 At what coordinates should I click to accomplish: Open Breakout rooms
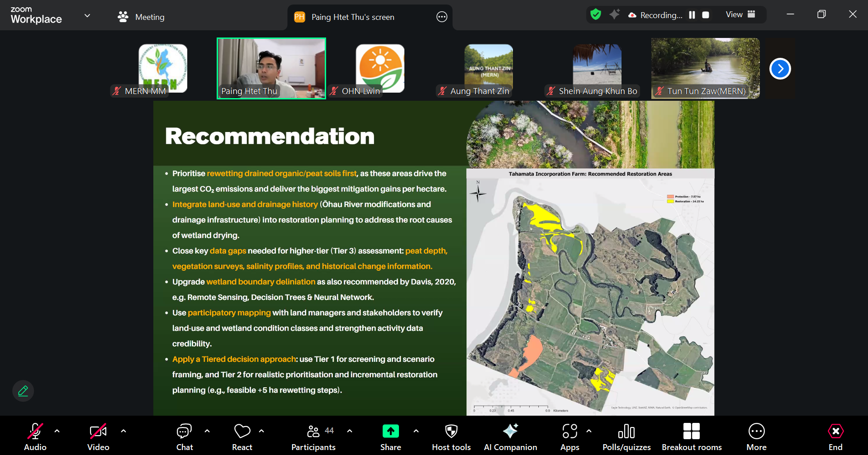[692, 437]
